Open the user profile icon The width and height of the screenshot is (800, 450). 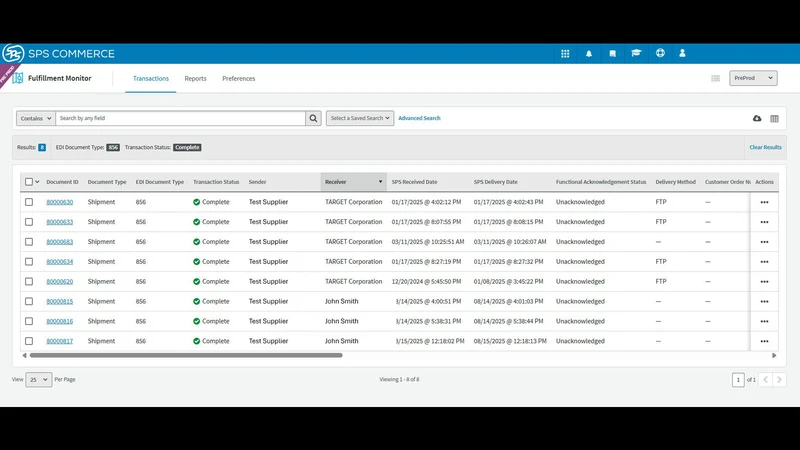682,53
